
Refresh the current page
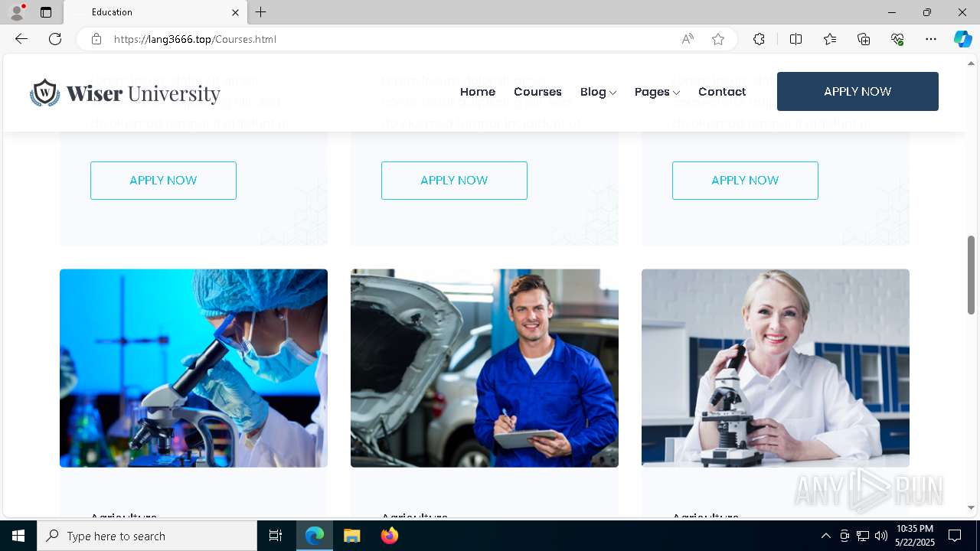click(55, 39)
